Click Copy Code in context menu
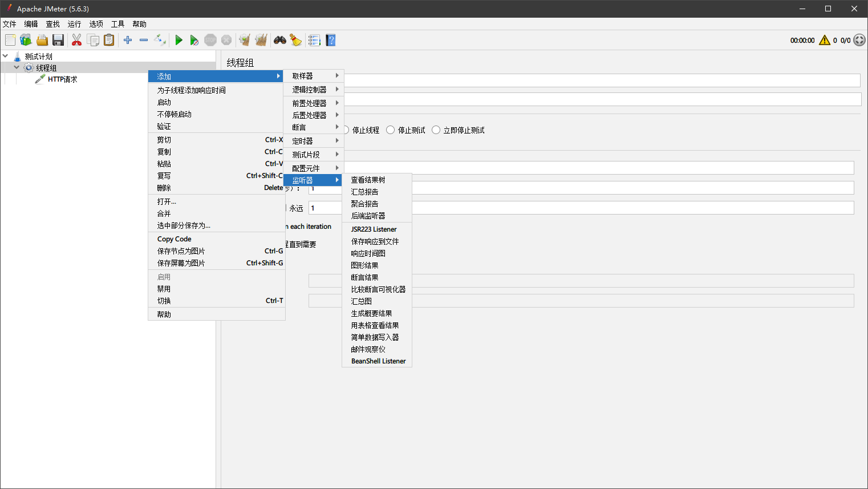The image size is (868, 489). [x=216, y=239]
